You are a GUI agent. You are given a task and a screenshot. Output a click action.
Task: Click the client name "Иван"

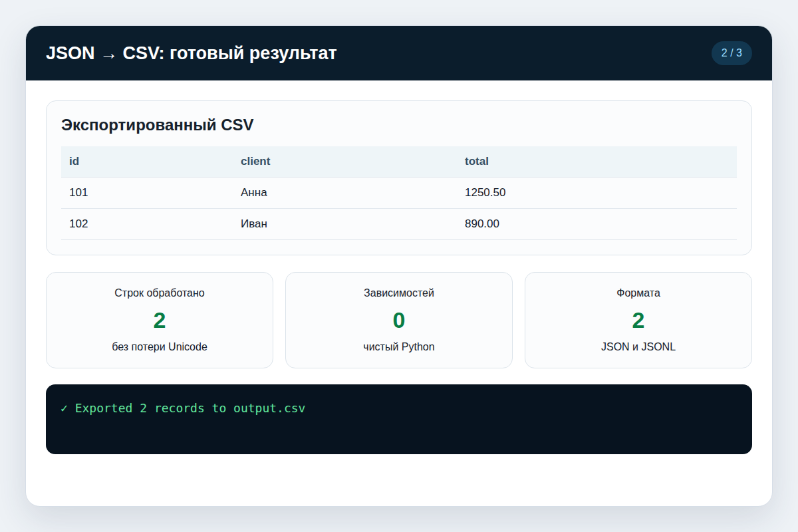[x=254, y=224]
